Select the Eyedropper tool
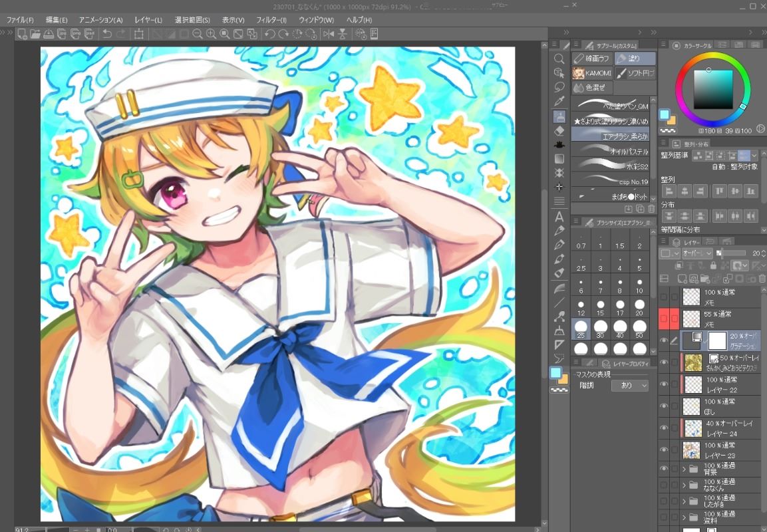This screenshot has width=767, height=532. 559,101
